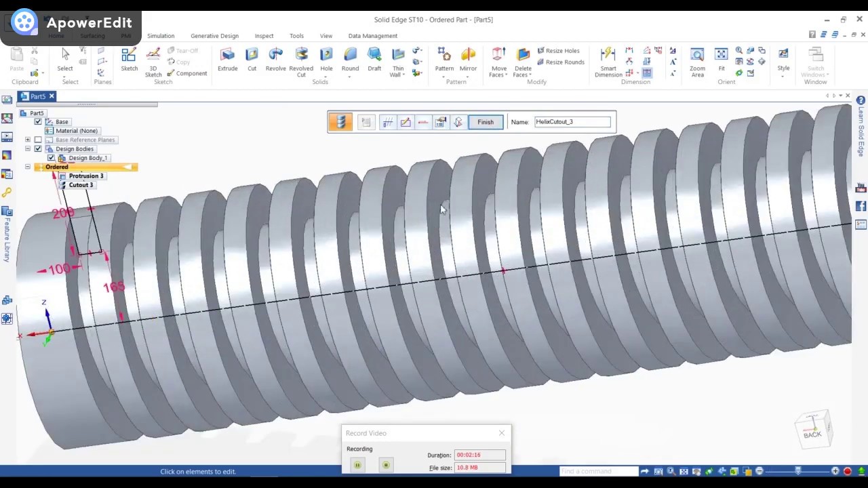Select the Cut tool in Solids

(x=252, y=60)
